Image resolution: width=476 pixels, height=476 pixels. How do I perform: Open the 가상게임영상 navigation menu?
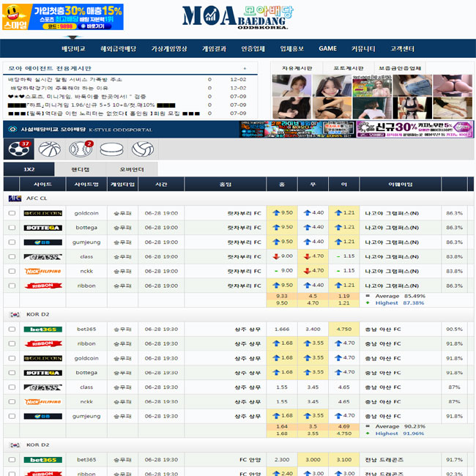click(169, 48)
